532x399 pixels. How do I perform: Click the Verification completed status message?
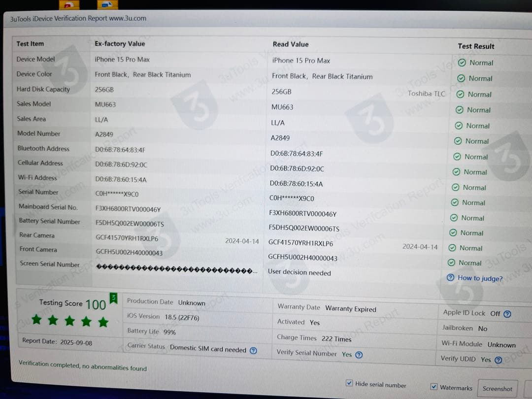tap(83, 366)
